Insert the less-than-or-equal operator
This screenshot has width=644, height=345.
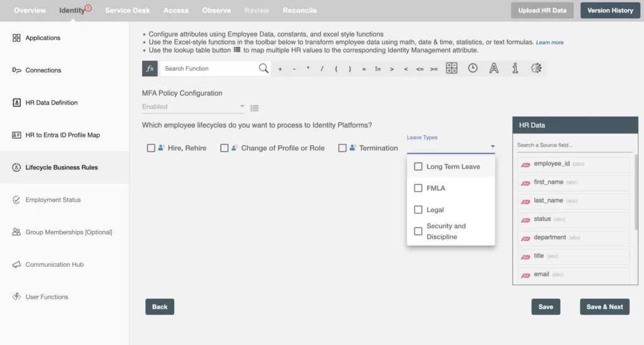pos(419,69)
